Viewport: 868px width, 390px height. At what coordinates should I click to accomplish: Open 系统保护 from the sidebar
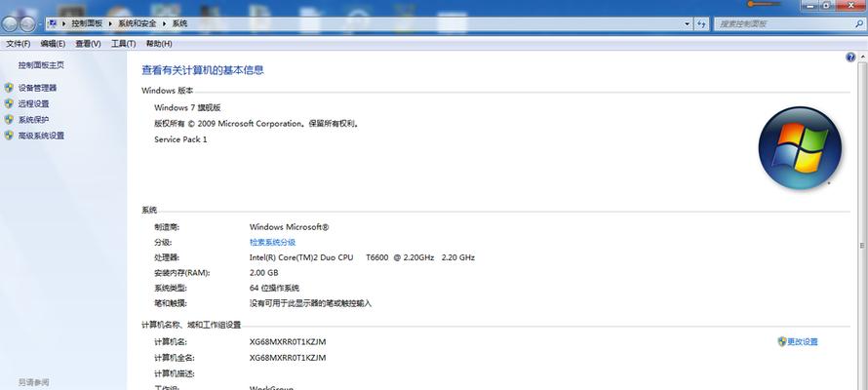click(x=33, y=120)
